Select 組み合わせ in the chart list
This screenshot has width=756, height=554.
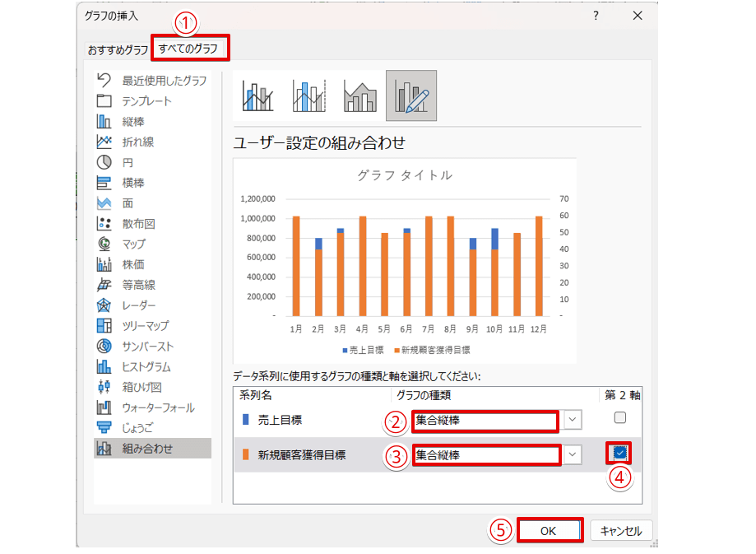click(x=148, y=449)
